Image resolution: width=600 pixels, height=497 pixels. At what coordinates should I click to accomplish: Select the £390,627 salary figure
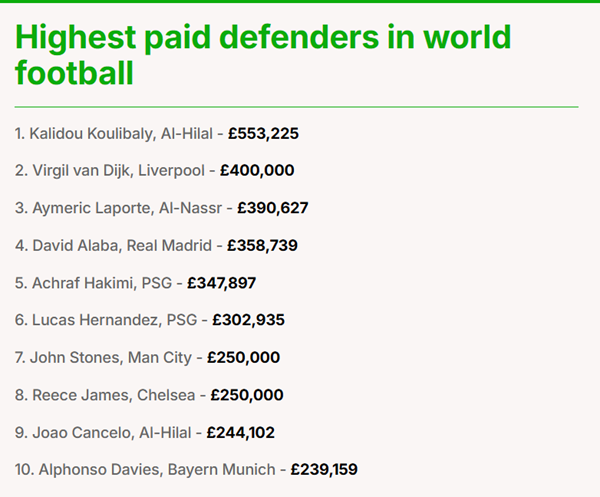click(x=273, y=208)
